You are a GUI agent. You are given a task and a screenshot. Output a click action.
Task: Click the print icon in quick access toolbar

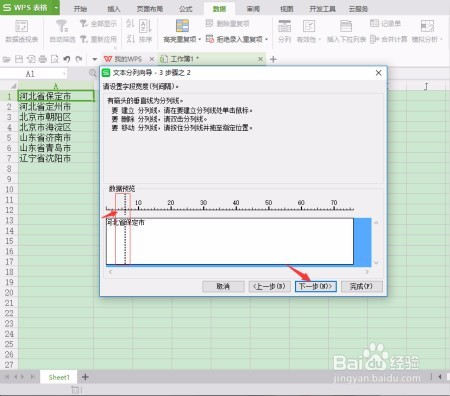pos(43,59)
